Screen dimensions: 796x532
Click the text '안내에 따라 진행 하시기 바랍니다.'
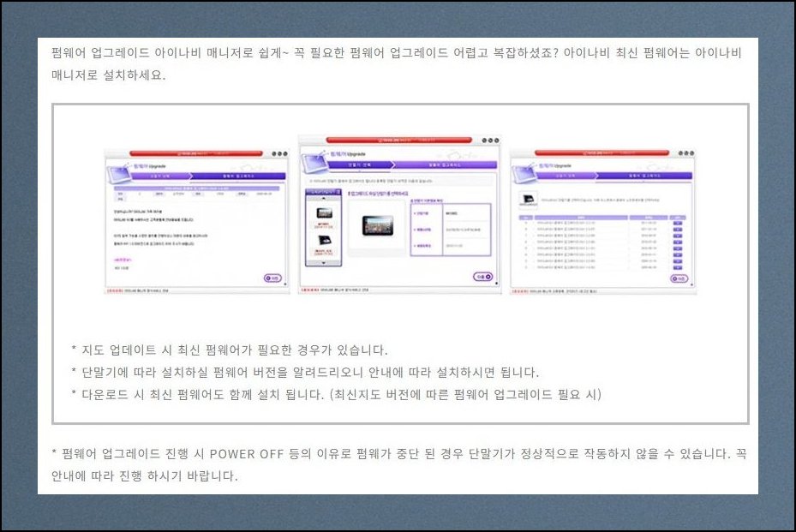[x=145, y=475]
